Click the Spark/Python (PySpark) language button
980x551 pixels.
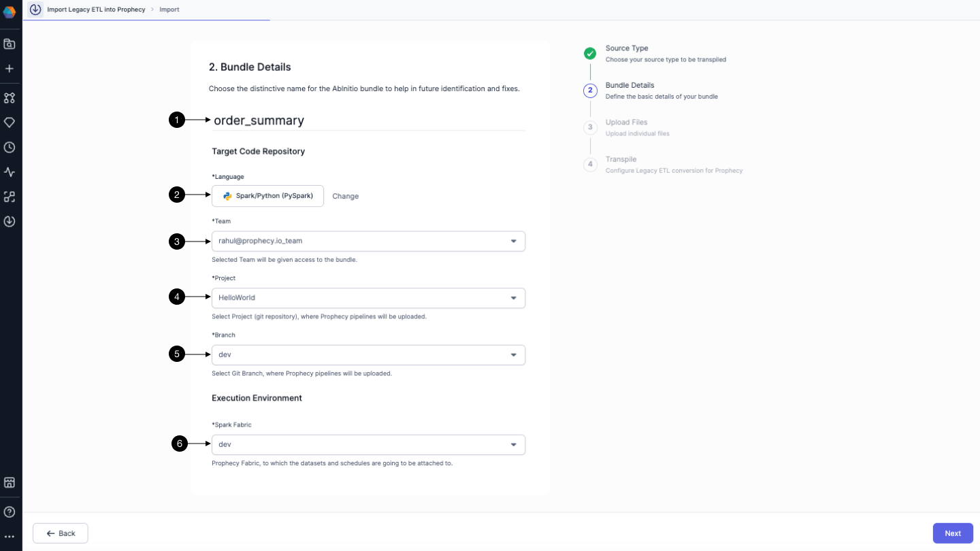(267, 196)
